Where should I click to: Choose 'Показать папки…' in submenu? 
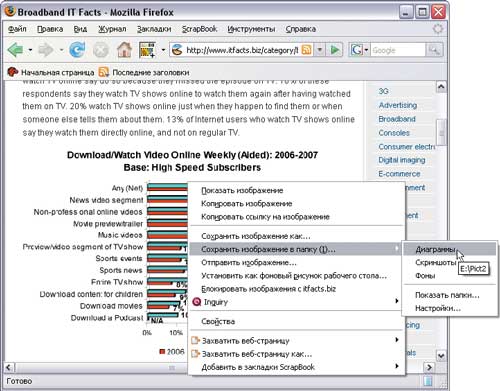click(449, 295)
